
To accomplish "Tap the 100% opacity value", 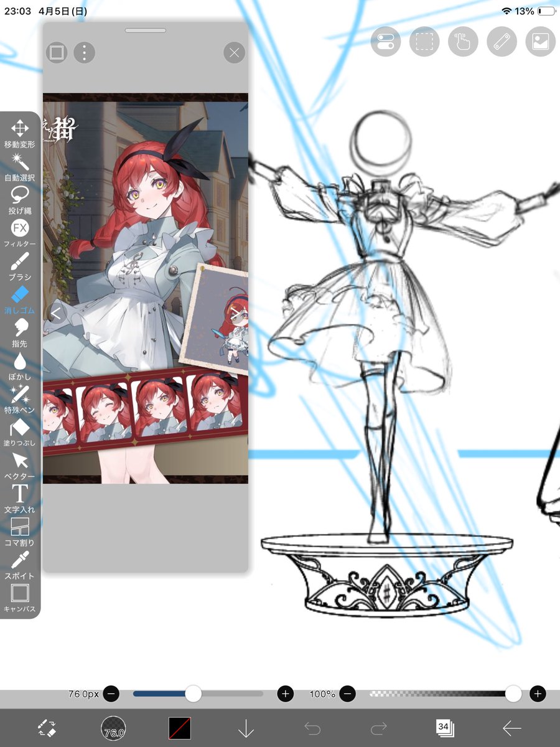I will point(322,693).
